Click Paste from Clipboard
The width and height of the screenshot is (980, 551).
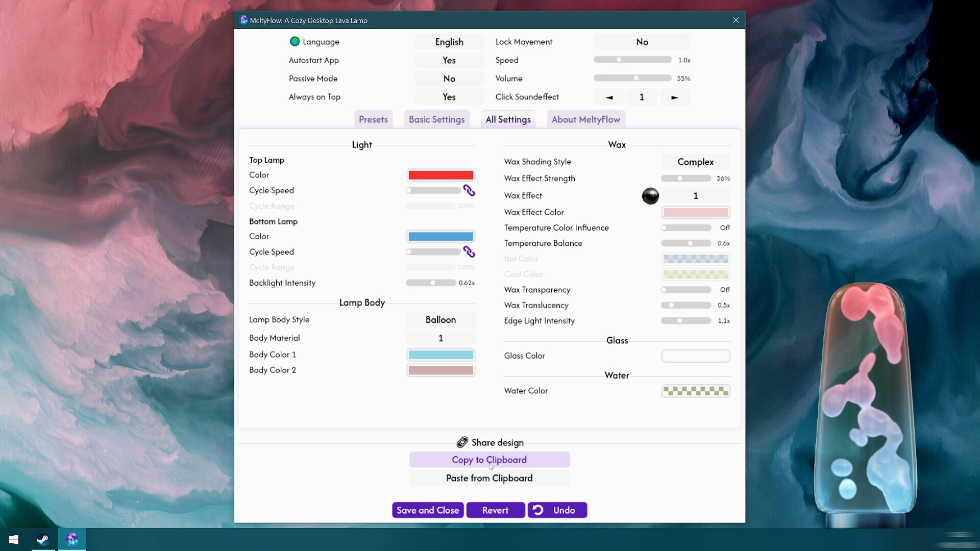click(489, 478)
